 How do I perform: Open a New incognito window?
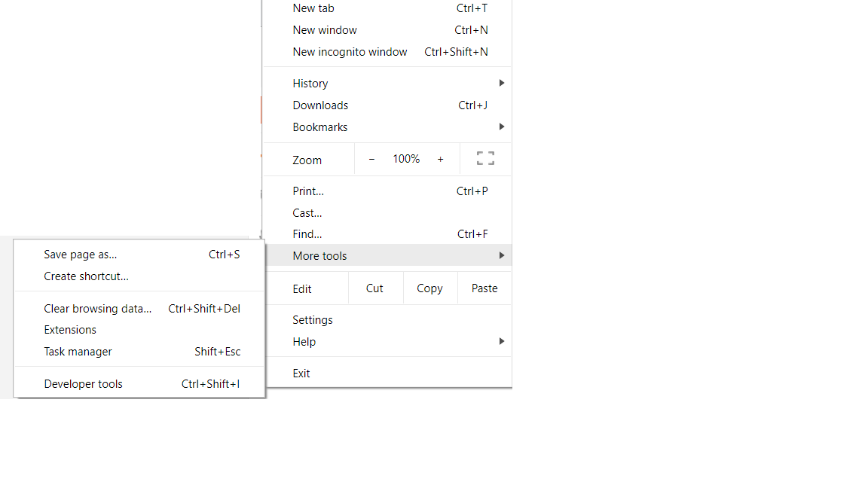pyautogui.click(x=350, y=51)
